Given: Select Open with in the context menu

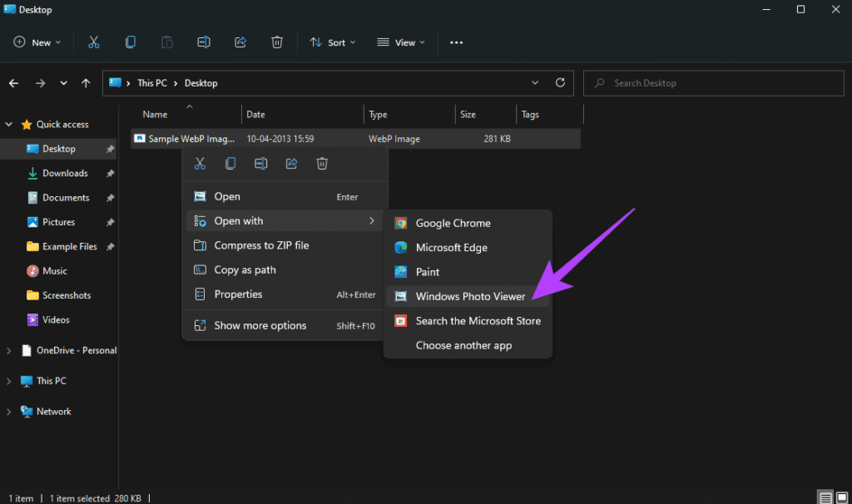Looking at the screenshot, I should pyautogui.click(x=285, y=221).
